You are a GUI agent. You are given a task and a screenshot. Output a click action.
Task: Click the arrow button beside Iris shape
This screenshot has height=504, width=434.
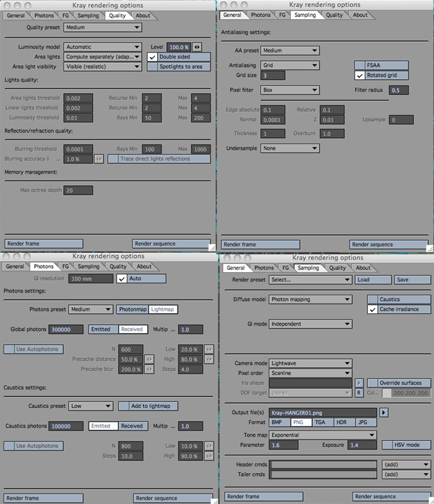tap(359, 383)
